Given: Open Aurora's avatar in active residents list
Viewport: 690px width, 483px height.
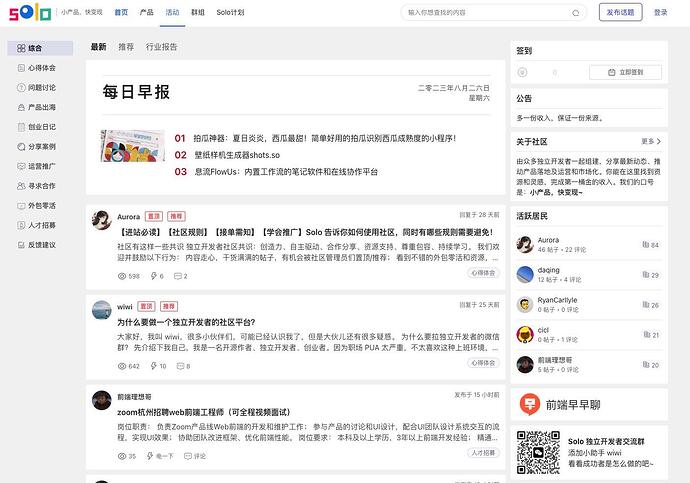Looking at the screenshot, I should point(525,244).
